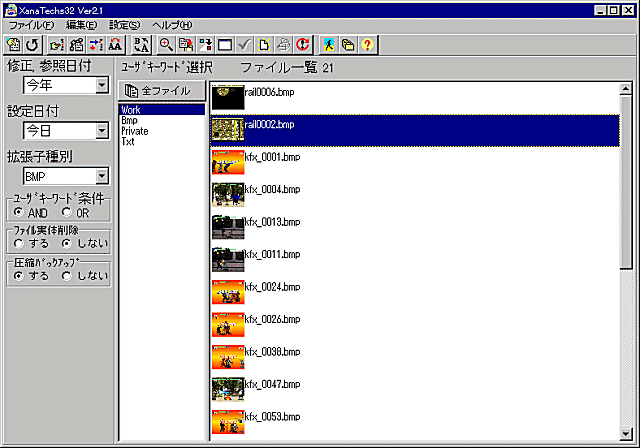Click the 全ファイル button
This screenshot has height=448, width=640.
click(x=162, y=91)
